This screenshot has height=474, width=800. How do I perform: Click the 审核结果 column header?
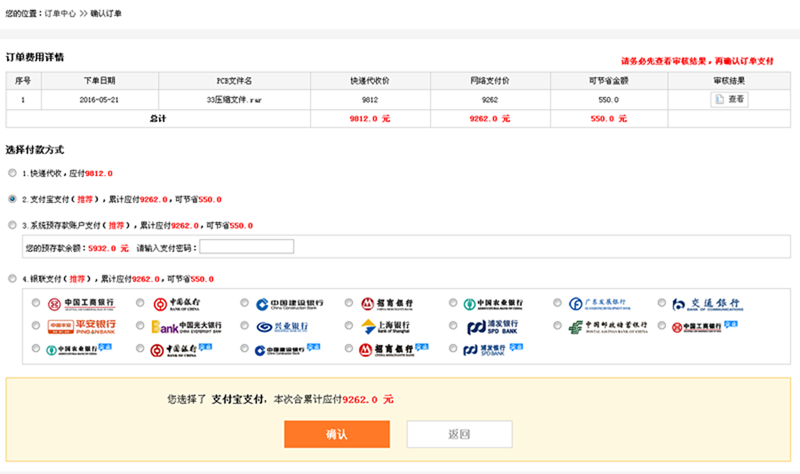coord(729,81)
